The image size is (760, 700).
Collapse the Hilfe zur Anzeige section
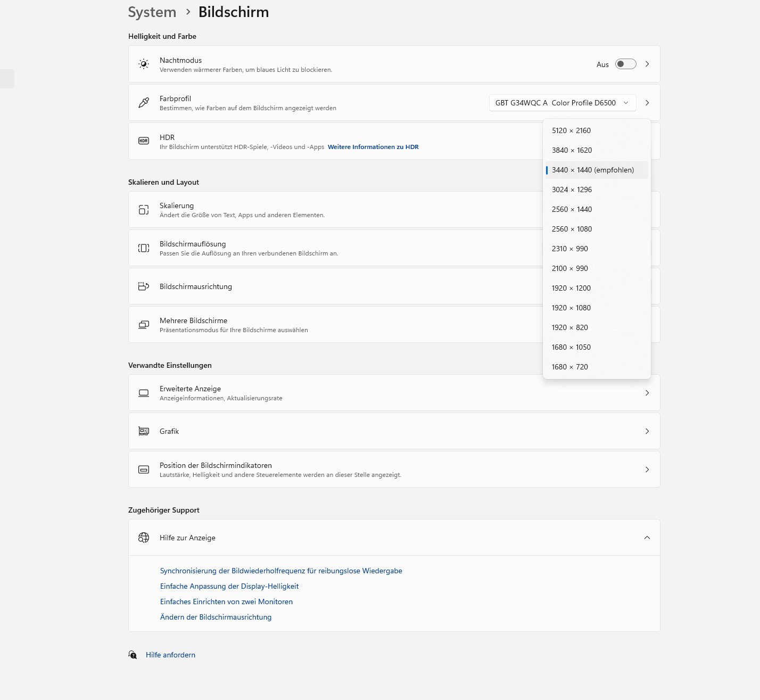647,538
